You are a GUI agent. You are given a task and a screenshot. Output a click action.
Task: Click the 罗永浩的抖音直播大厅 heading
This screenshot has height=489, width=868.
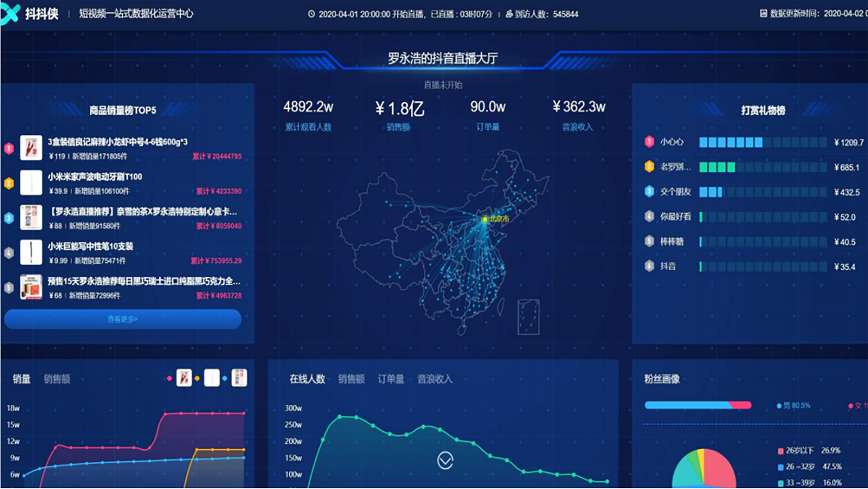click(x=443, y=58)
